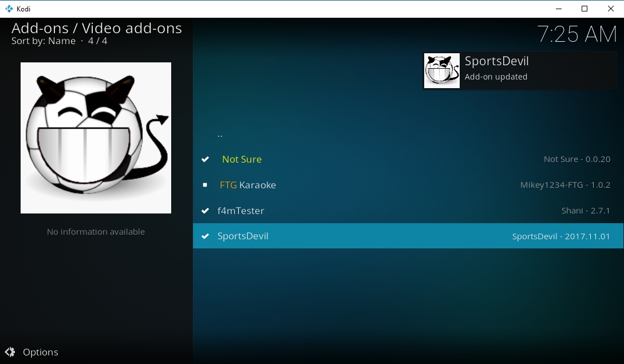
Task: Open the f4mTester add-on
Action: 408,211
